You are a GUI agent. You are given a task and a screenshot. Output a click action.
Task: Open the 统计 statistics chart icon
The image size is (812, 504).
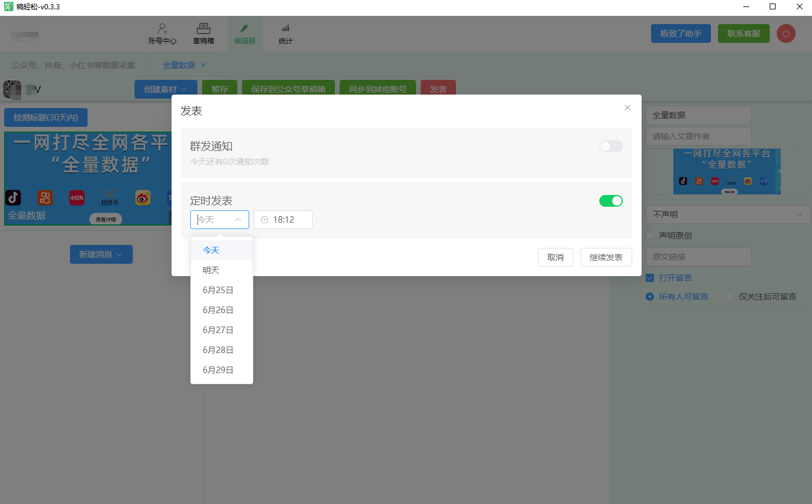286,28
